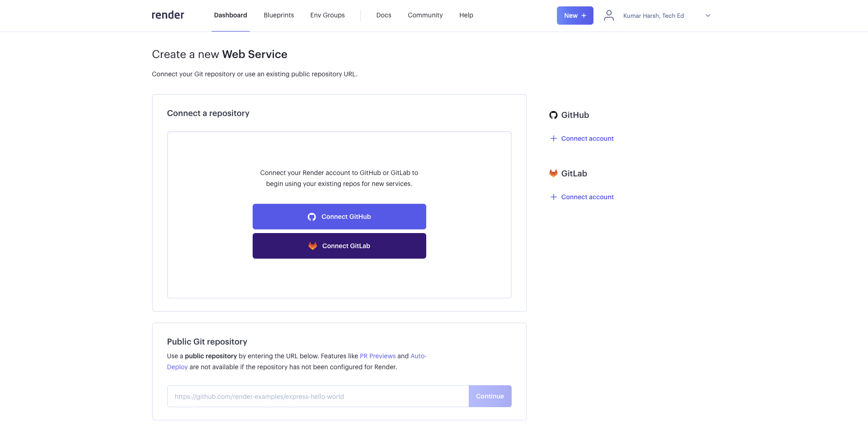The image size is (868, 446).
Task: Expand the account dropdown chevron
Action: pos(708,16)
